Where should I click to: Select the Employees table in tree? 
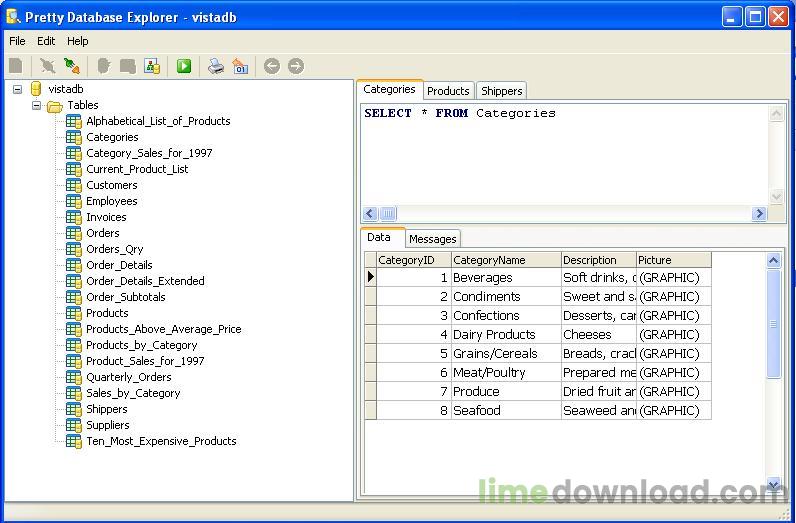tap(111, 201)
